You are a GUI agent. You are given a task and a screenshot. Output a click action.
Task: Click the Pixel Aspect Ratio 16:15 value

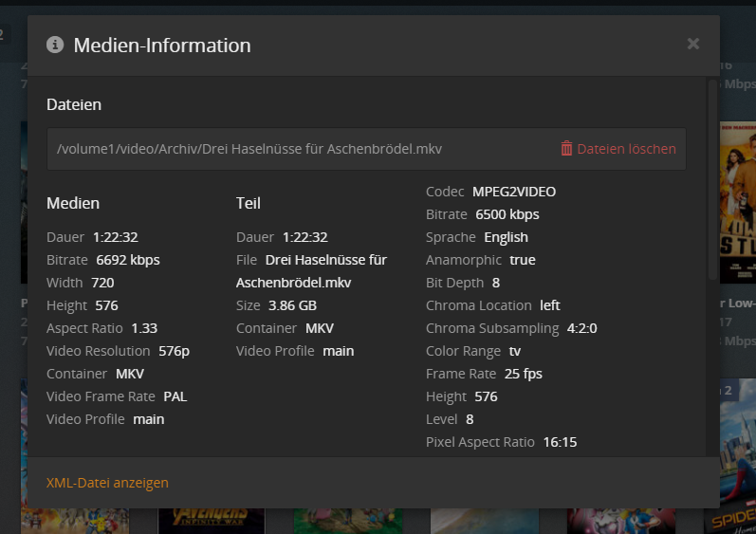tap(560, 442)
